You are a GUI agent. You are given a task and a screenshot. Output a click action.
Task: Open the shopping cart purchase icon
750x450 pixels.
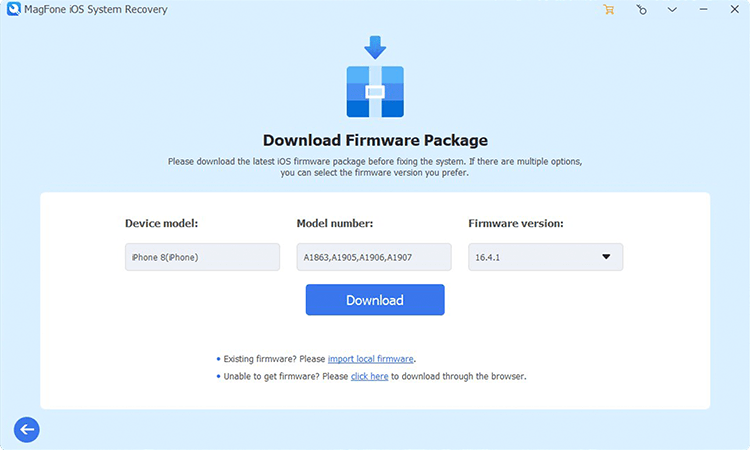(x=608, y=10)
